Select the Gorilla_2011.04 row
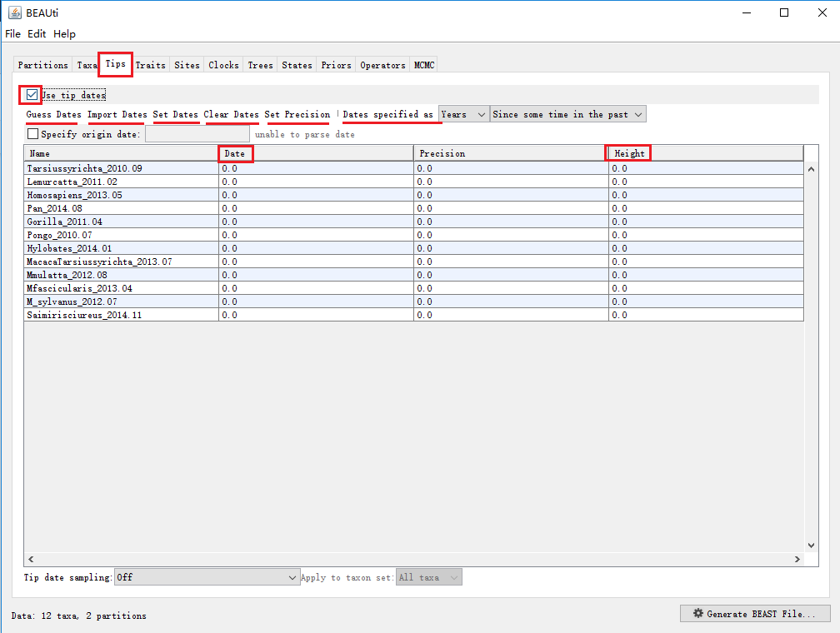Viewport: 840px width, 633px height. [413, 222]
